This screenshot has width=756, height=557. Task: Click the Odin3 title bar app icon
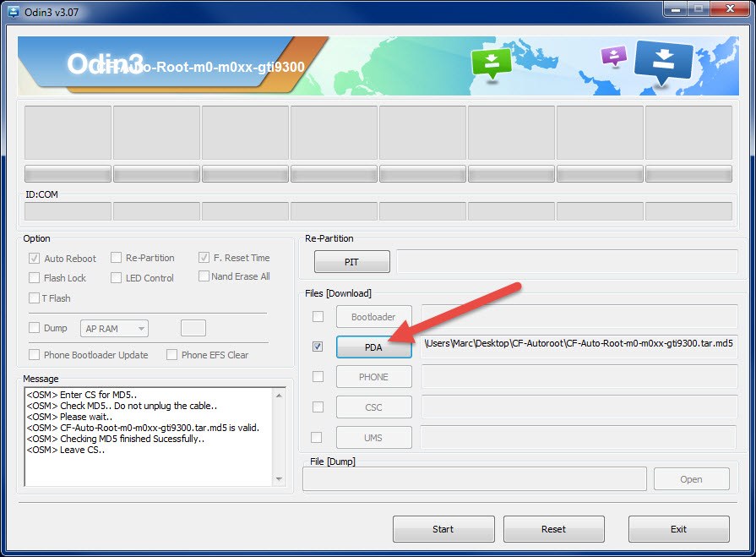(x=14, y=12)
